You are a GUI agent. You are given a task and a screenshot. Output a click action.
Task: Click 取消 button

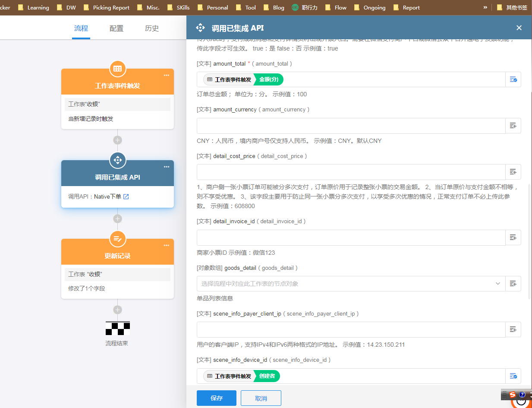tap(261, 398)
